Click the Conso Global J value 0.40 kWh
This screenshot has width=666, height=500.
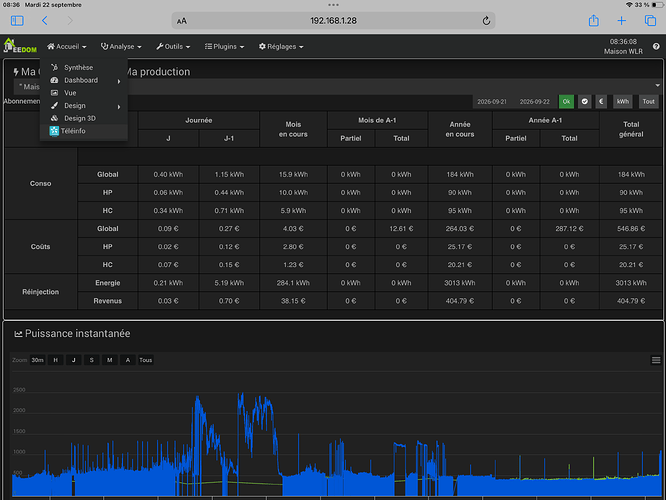coord(168,175)
